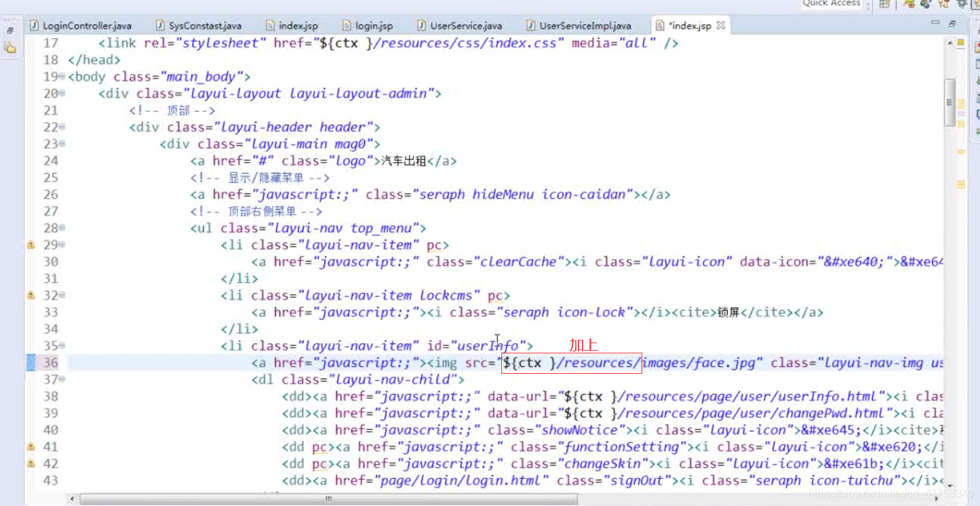980x506 pixels.
Task: Fold the lockcms li on line 32
Action: [x=62, y=296]
